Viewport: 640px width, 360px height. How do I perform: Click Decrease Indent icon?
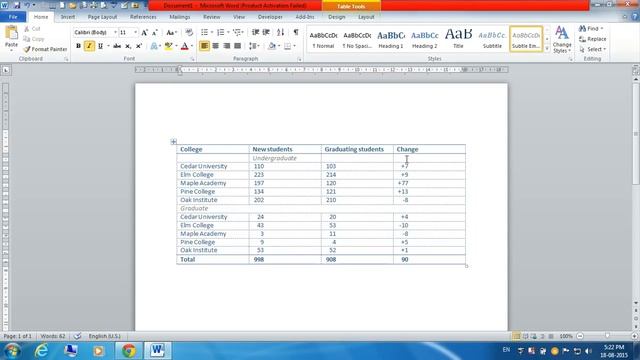point(256,32)
